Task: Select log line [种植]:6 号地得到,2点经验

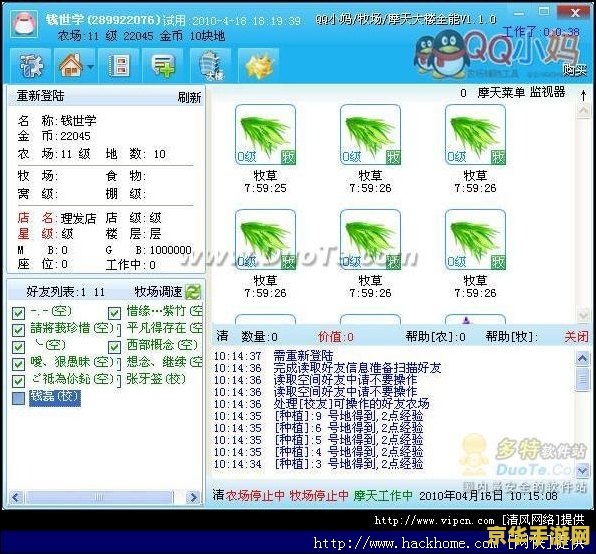Action: pos(349,428)
